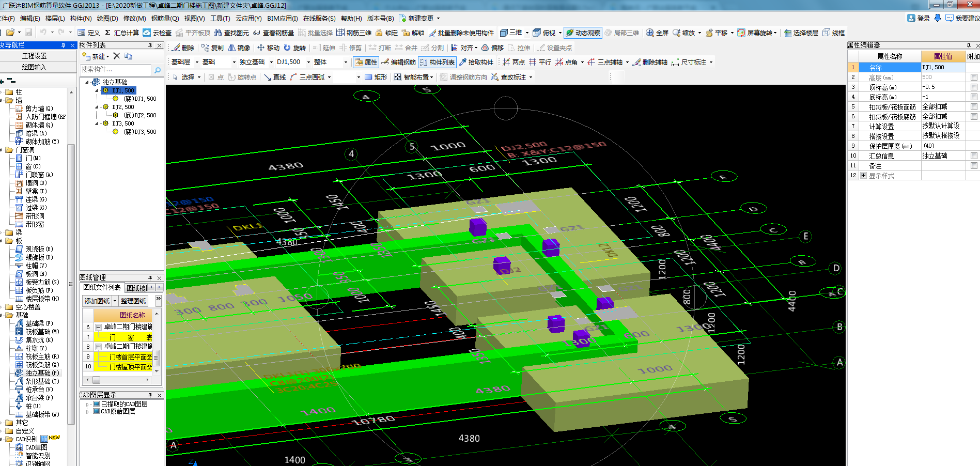Open 云检查 cloud check
This screenshot has height=466, width=980.
click(x=157, y=33)
